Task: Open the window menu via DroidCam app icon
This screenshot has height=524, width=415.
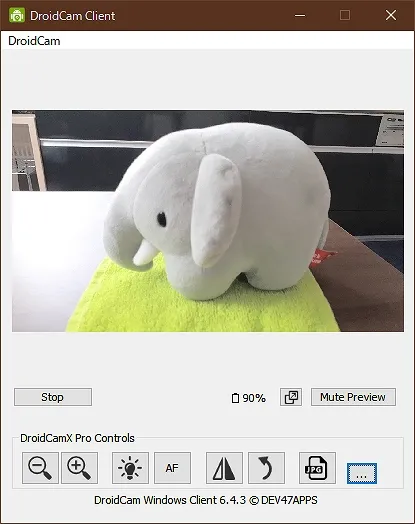Action: click(17, 15)
